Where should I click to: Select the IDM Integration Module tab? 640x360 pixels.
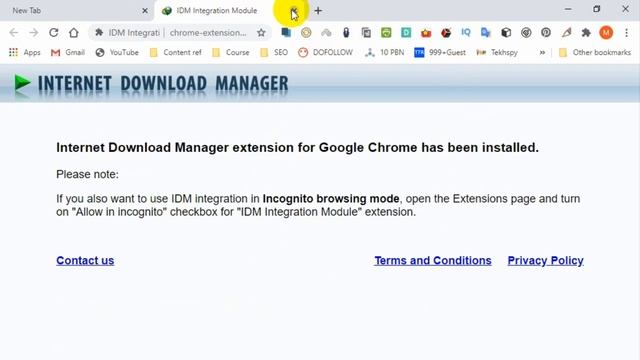pos(216,11)
